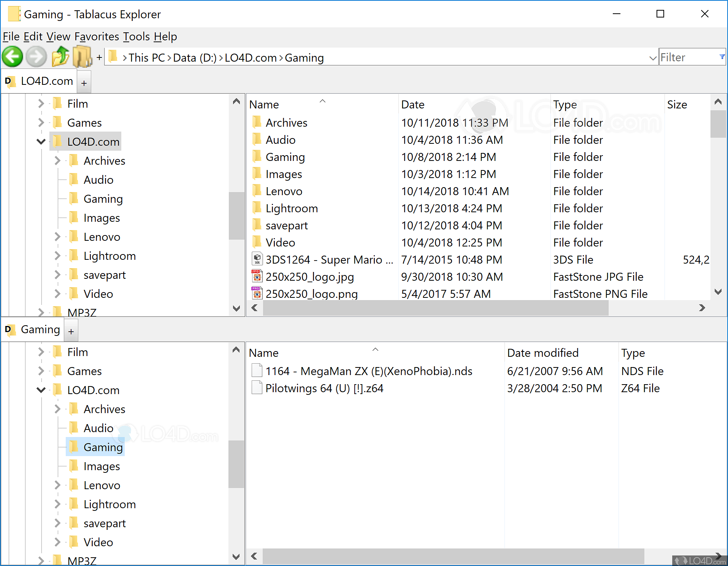The image size is (728, 566).
Task: Click the FastStone JPG icon for 250x250_logo.jpg
Action: (257, 276)
